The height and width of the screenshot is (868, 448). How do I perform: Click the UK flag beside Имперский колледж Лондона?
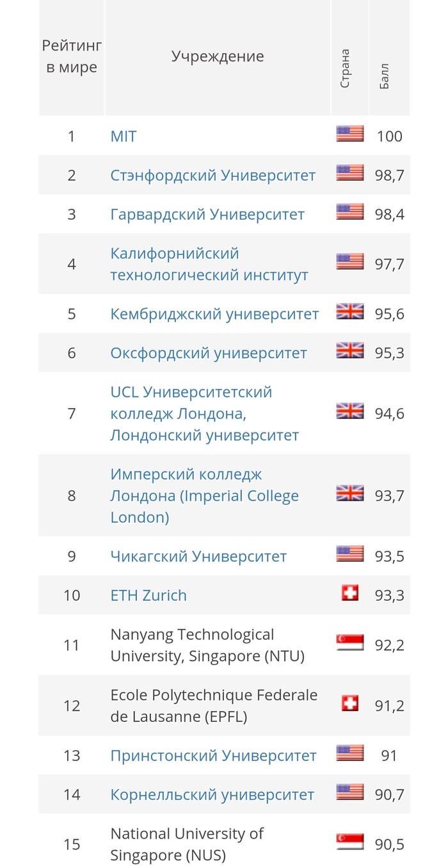point(349,493)
